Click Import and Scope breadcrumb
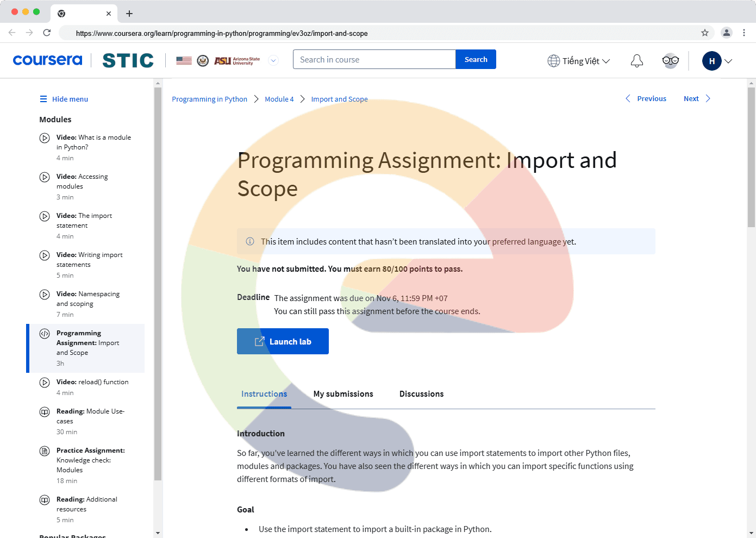 339,99
